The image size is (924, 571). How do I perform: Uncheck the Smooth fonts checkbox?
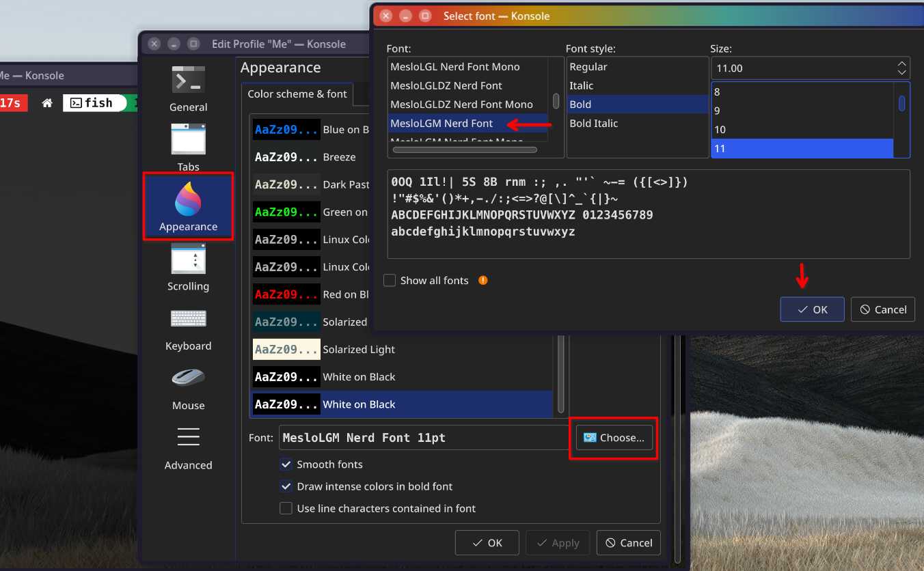click(x=286, y=464)
